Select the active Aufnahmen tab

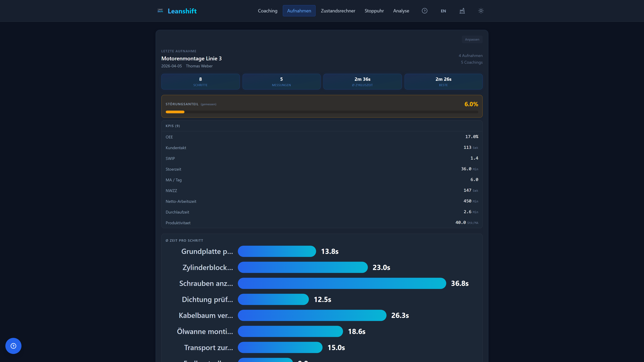click(x=299, y=11)
